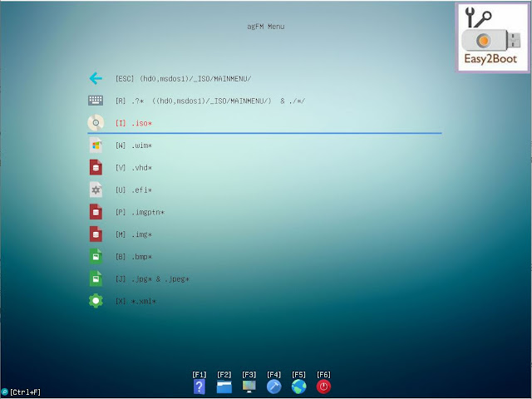Click the [F1] label
532x399 pixels.
click(x=199, y=375)
